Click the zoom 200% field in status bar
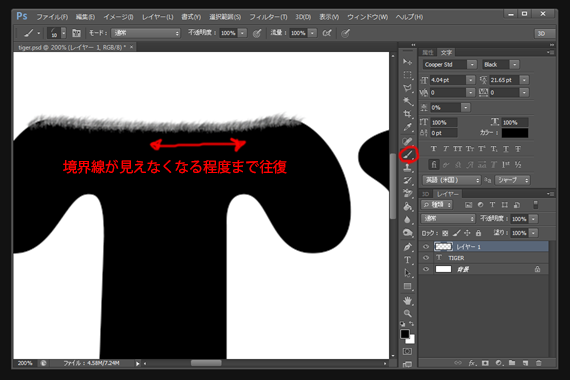570x380 pixels. [25, 363]
